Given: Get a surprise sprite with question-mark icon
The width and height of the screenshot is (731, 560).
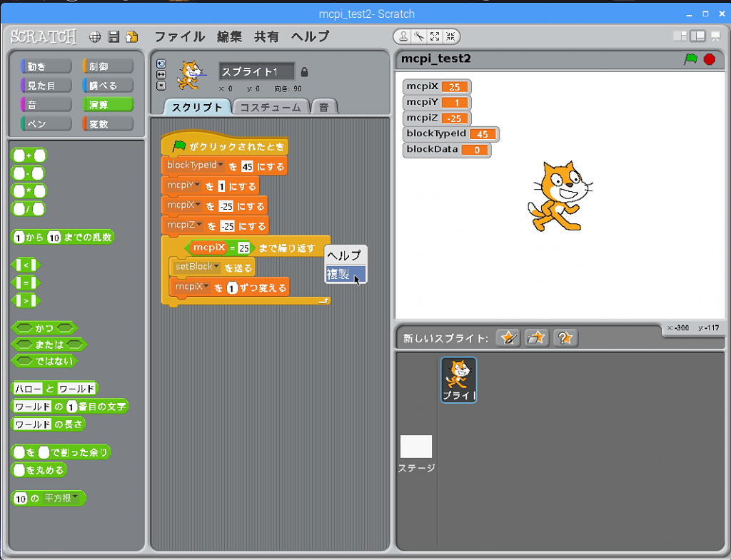Looking at the screenshot, I should [565, 337].
